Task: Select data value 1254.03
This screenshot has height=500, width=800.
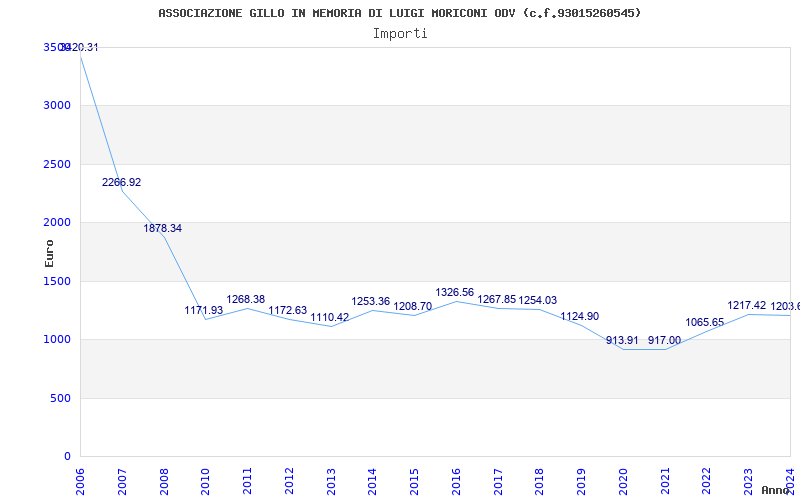Action: [x=538, y=301]
